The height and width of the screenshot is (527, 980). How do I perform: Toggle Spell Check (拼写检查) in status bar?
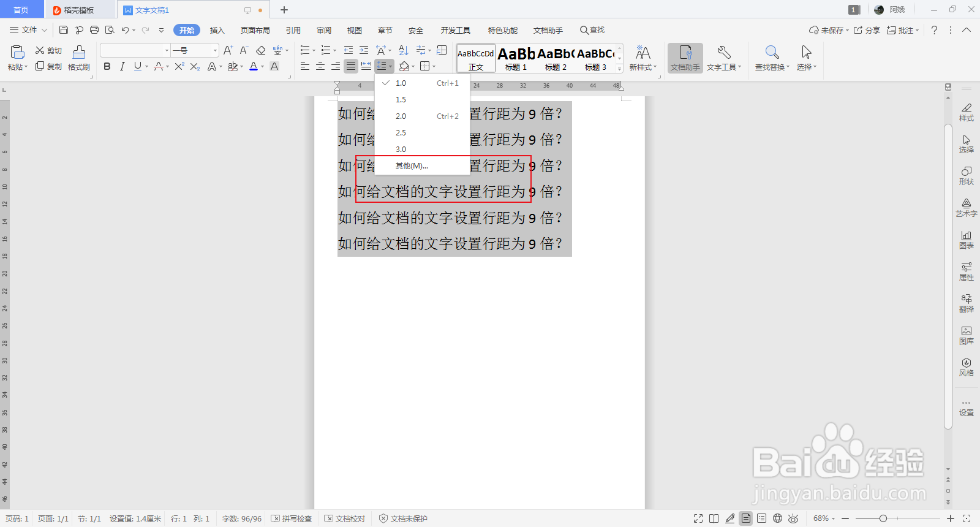[x=292, y=518]
